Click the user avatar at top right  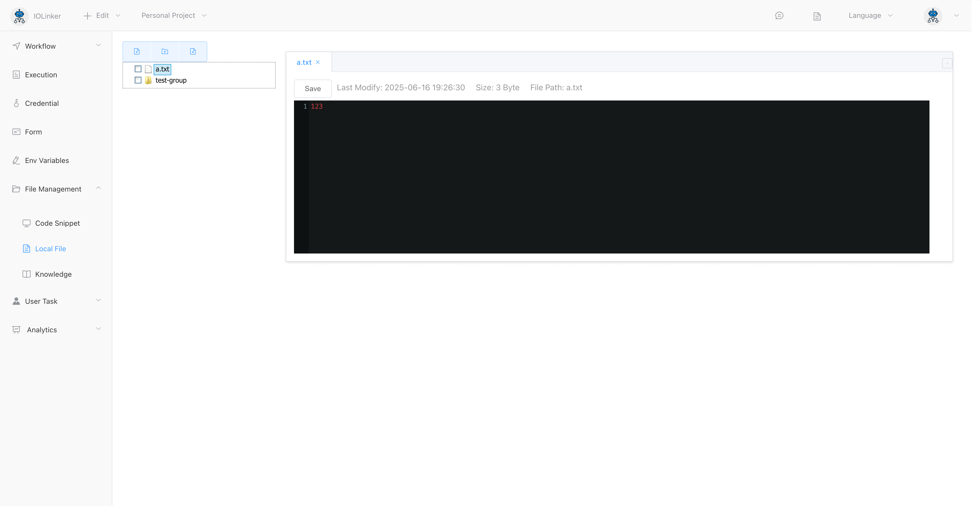933,16
